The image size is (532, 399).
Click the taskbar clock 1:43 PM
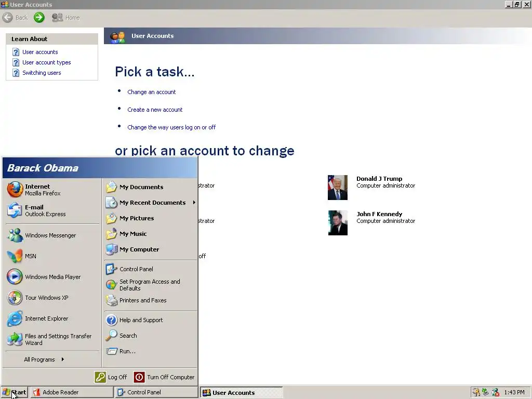tap(514, 392)
